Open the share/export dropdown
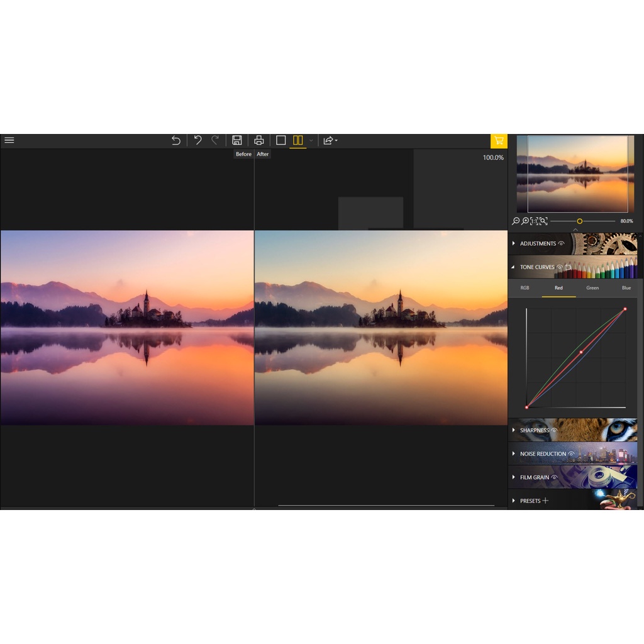Screen dimensions: 644x644 (330, 140)
